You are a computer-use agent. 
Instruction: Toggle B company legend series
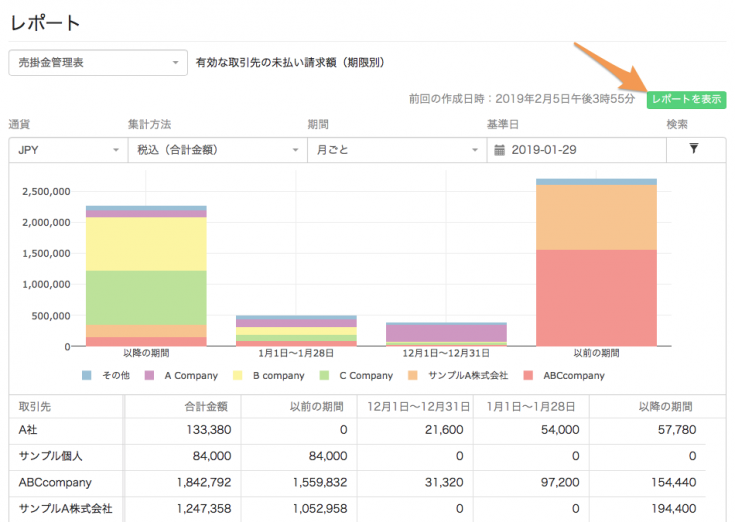click(270, 376)
